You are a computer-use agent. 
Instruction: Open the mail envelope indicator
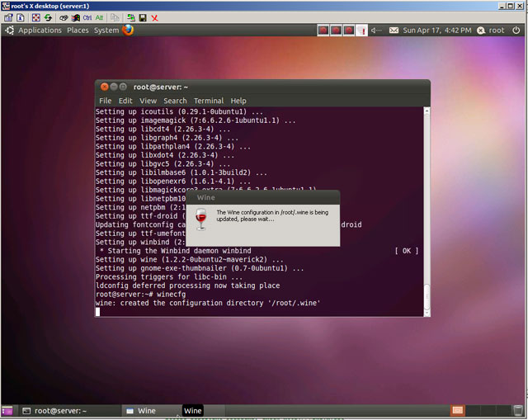(x=394, y=31)
